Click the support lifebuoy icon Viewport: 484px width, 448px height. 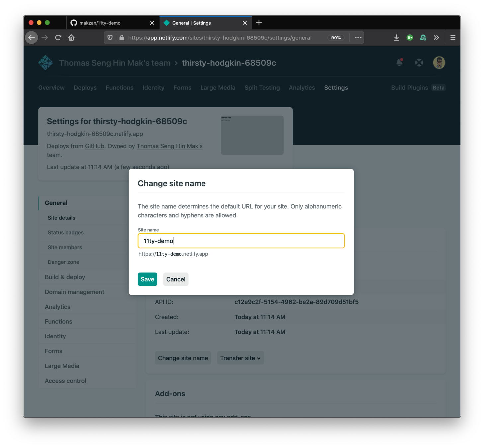pyautogui.click(x=419, y=62)
